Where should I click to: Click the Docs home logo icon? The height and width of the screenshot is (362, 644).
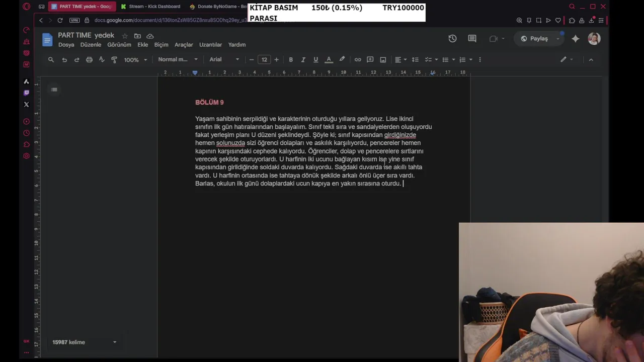point(47,40)
